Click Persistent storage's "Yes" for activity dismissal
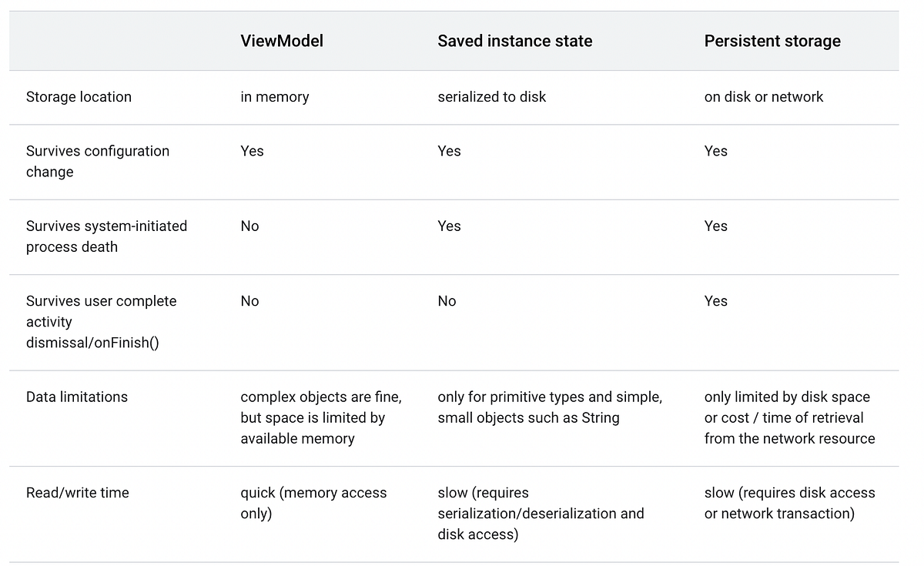The width and height of the screenshot is (924, 566). point(716,301)
